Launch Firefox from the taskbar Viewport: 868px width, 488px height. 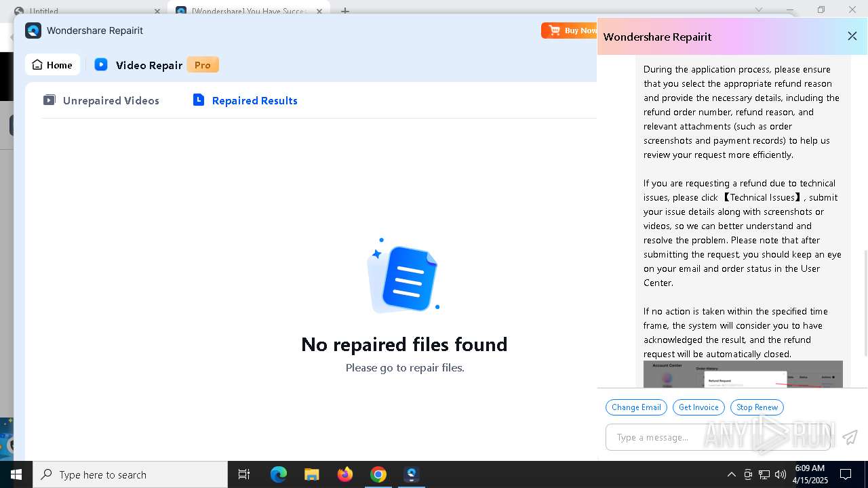(x=345, y=474)
